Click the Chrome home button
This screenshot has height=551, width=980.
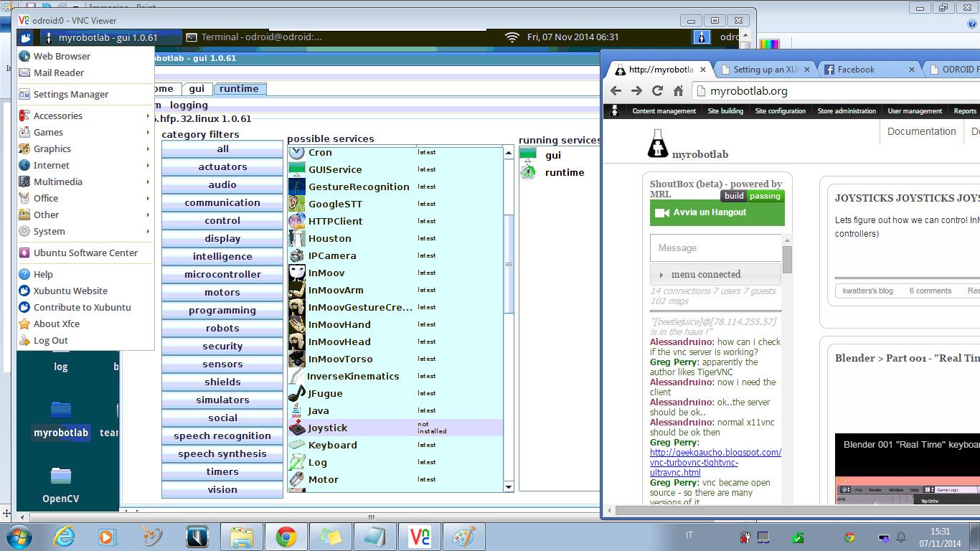(x=678, y=91)
